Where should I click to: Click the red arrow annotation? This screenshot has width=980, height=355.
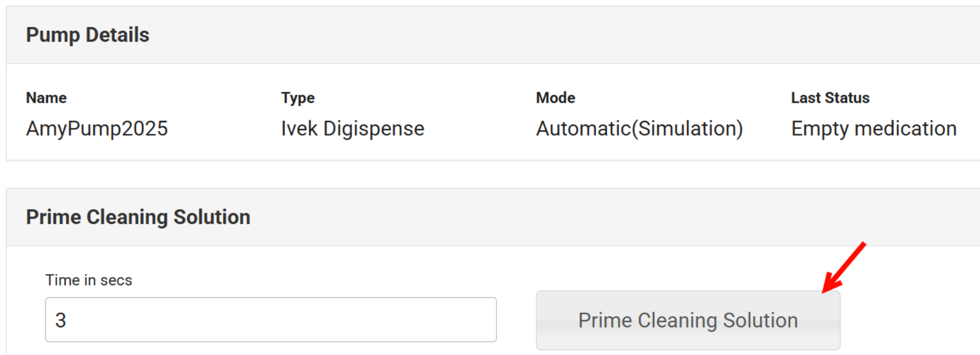coord(843,268)
